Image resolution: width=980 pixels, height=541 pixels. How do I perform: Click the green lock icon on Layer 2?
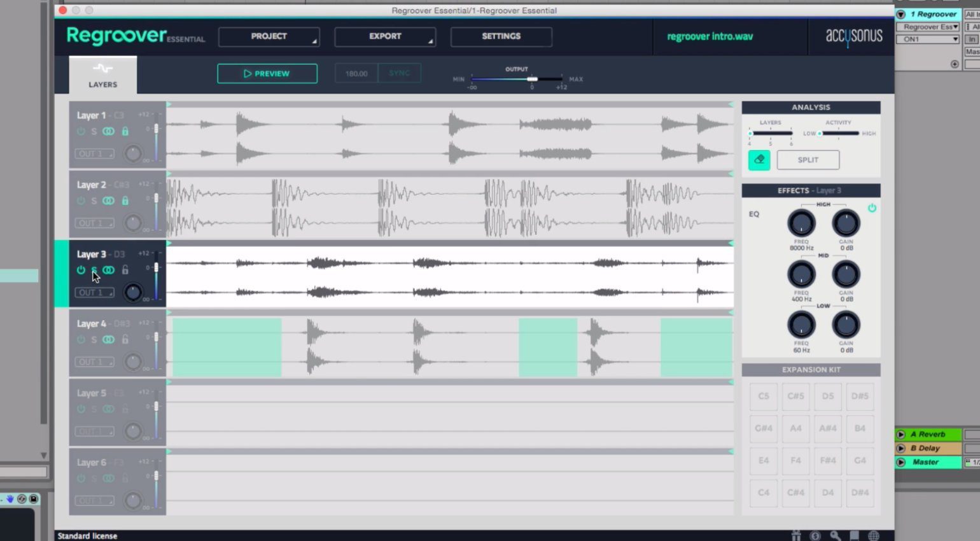click(125, 200)
